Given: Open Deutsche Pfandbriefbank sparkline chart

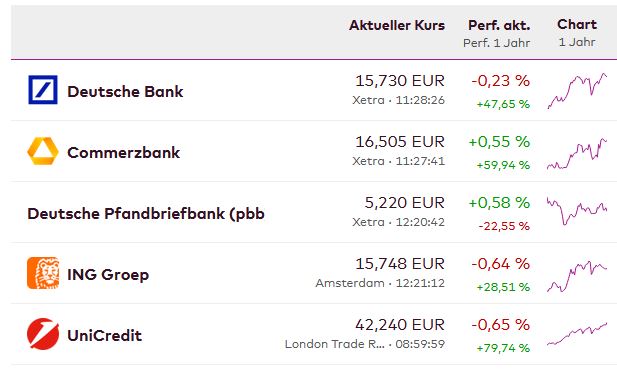Looking at the screenshot, I should pyautogui.click(x=577, y=211).
